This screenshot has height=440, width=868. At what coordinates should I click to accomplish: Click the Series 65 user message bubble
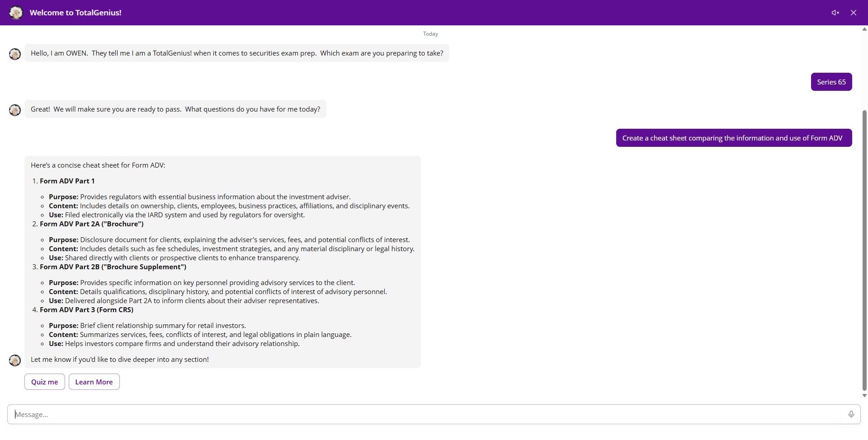click(x=831, y=82)
